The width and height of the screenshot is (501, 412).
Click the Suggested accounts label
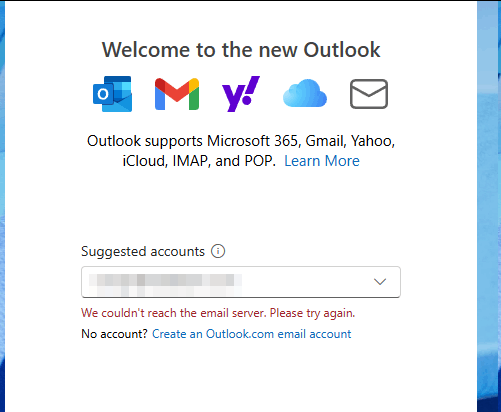143,252
